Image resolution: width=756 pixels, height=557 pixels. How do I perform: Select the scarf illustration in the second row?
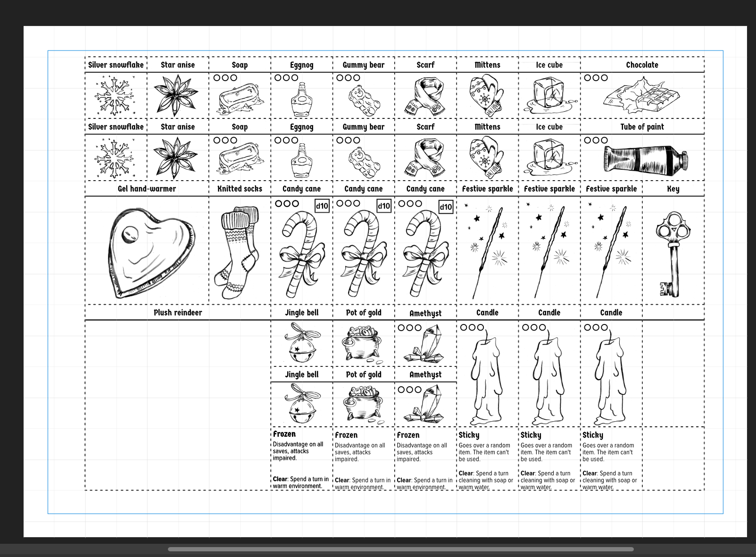point(424,158)
